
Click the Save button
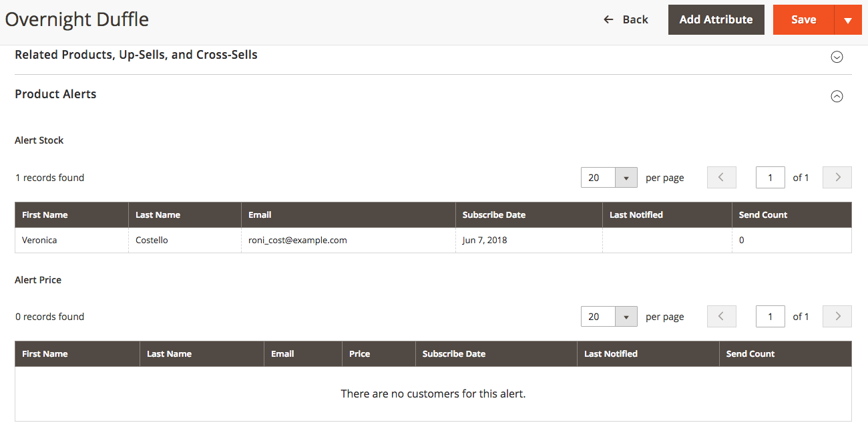pos(803,20)
